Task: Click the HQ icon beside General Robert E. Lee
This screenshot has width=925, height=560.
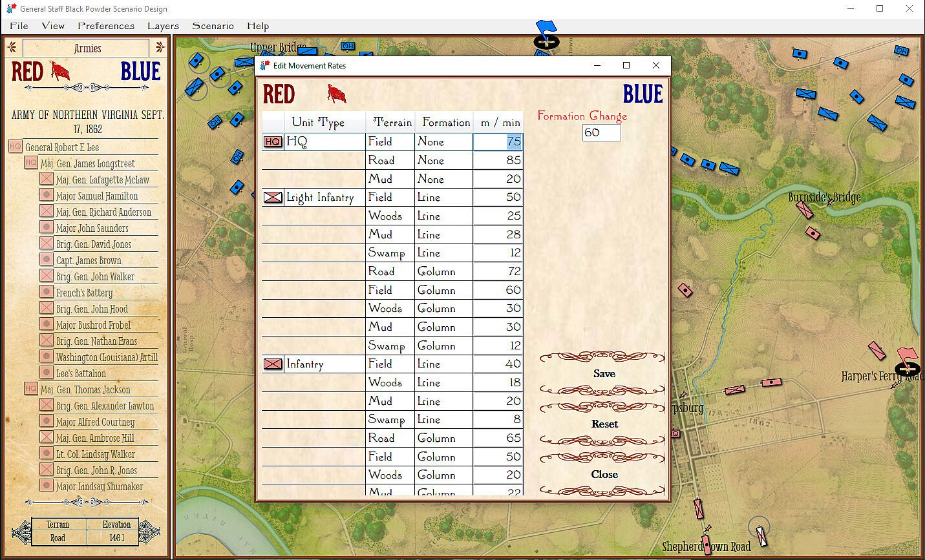Action: pos(16,147)
